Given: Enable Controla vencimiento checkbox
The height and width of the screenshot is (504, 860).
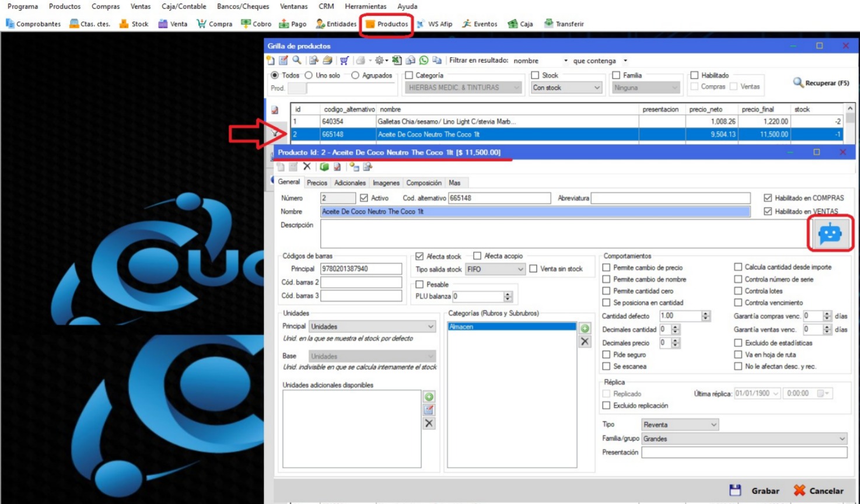Looking at the screenshot, I should (x=738, y=303).
